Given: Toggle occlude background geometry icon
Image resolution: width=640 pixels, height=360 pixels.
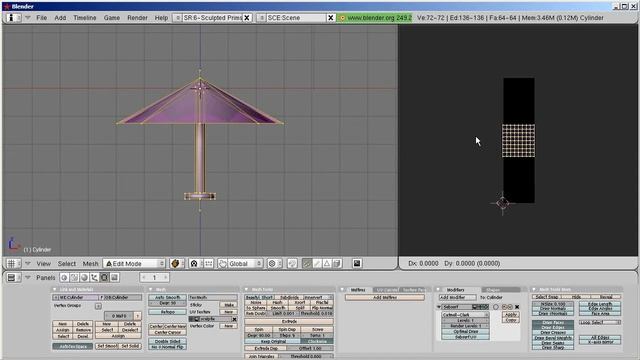Looking at the screenshot, I should pos(337,264).
